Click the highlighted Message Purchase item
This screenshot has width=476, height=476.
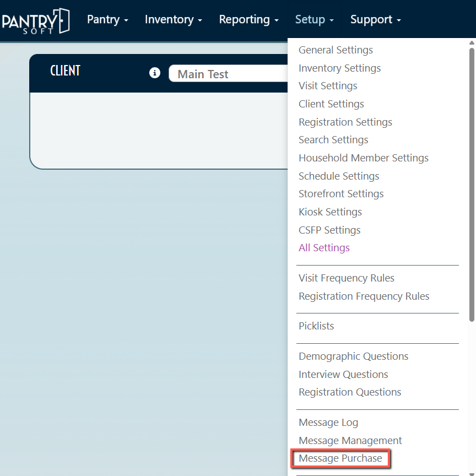pos(340,458)
